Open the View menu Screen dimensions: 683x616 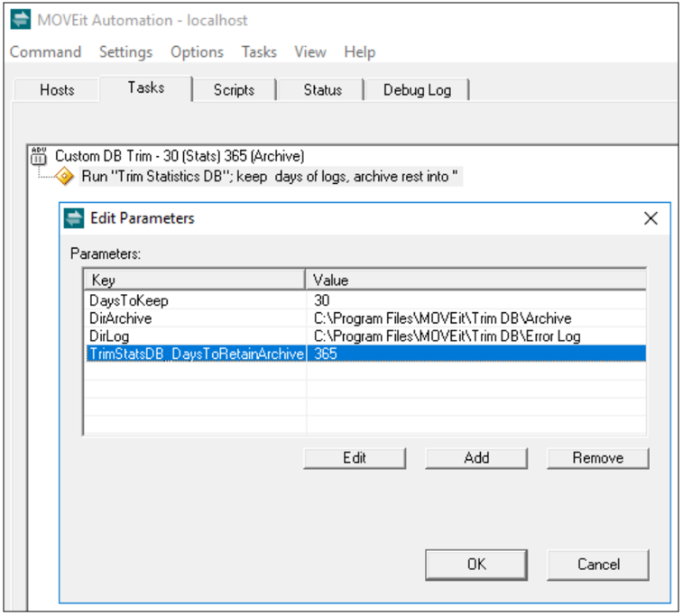[309, 52]
